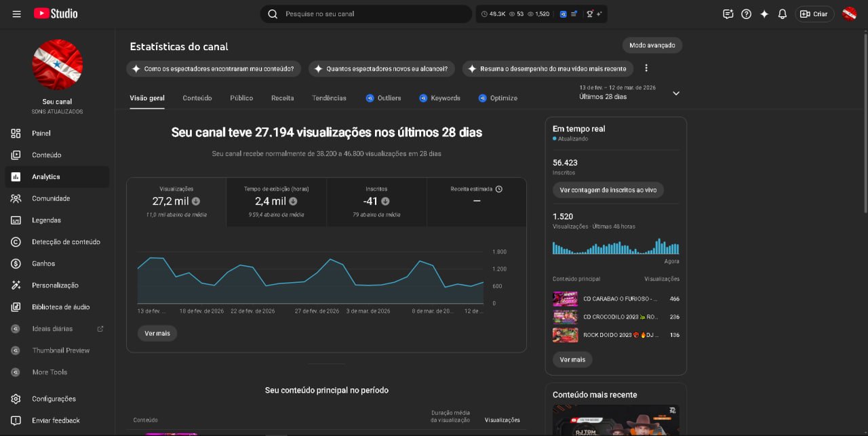868x436 pixels.
Task: Click Ver contagem de inscritos ao vivo
Action: 608,190
